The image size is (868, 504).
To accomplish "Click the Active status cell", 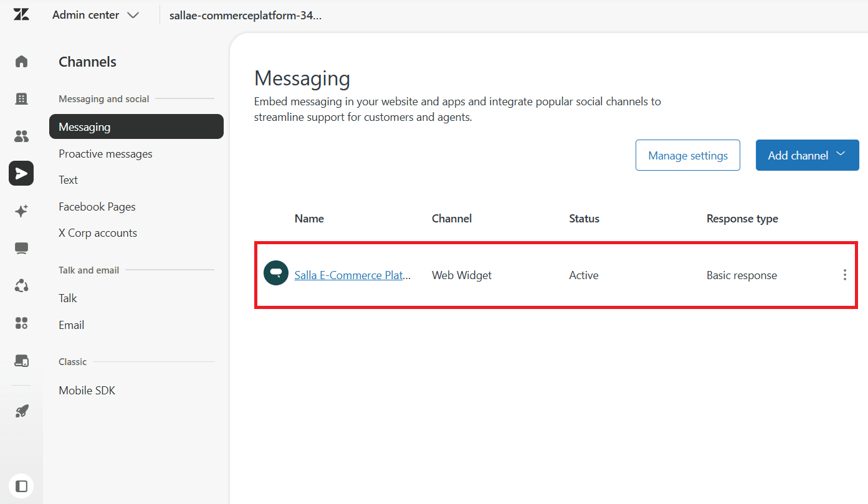I will [x=584, y=275].
